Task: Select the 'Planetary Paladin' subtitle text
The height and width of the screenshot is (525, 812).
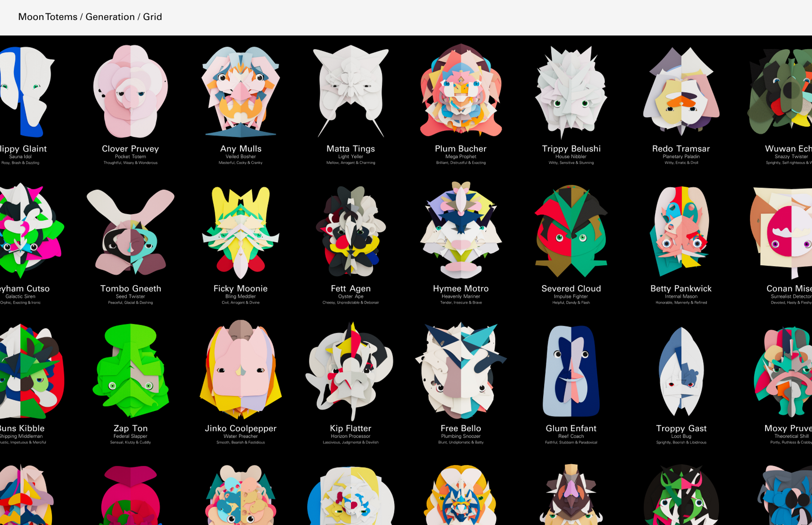Action: [681, 157]
